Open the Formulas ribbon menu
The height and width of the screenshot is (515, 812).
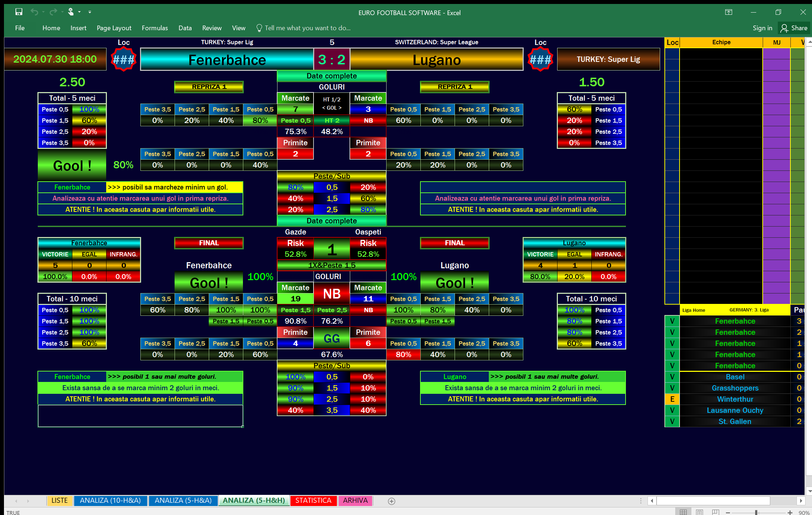point(154,28)
